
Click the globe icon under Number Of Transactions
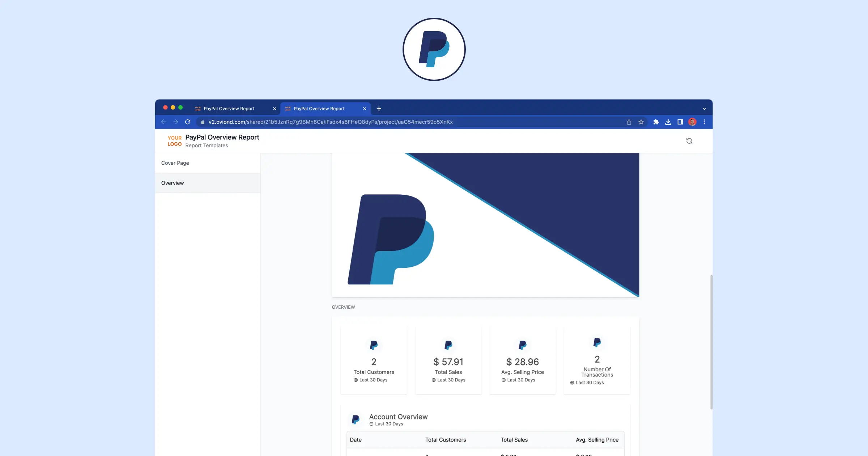pyautogui.click(x=572, y=383)
